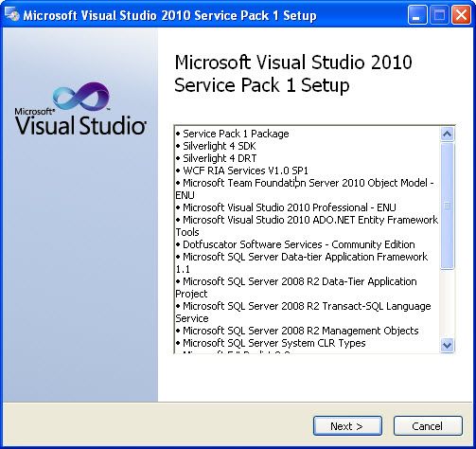Close the setup window with the red X

(x=461, y=15)
